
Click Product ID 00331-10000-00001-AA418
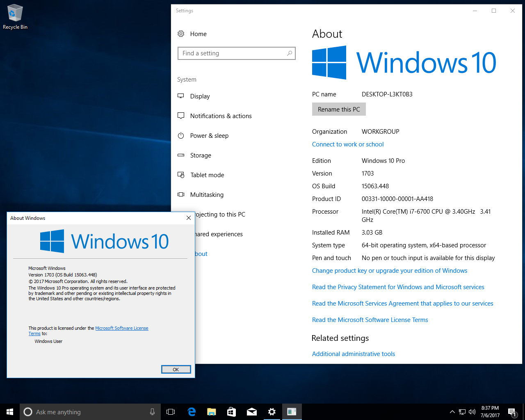pyautogui.click(x=397, y=199)
